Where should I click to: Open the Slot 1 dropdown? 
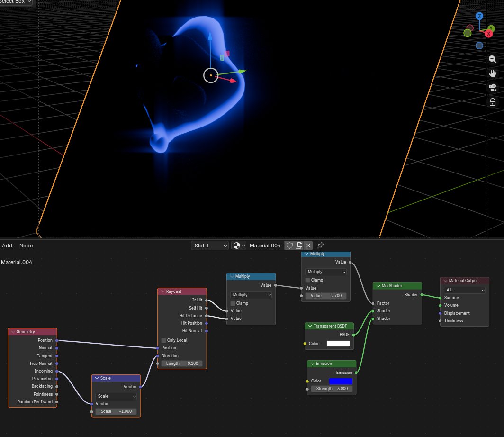[210, 246]
